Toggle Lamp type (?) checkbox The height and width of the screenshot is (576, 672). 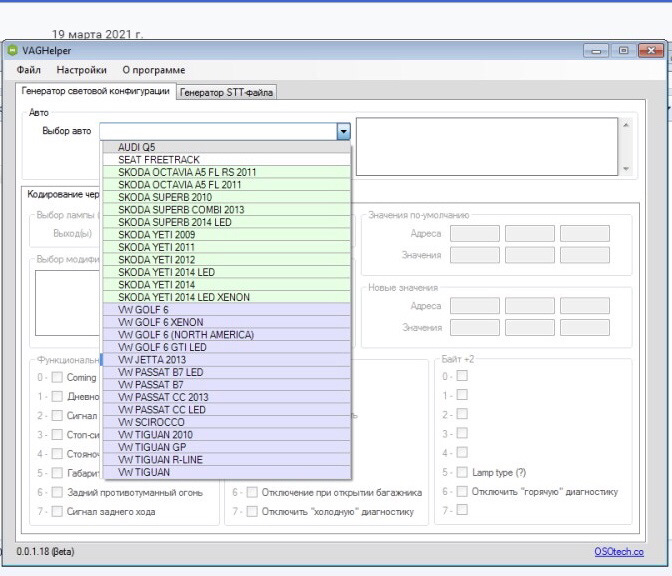[462, 472]
